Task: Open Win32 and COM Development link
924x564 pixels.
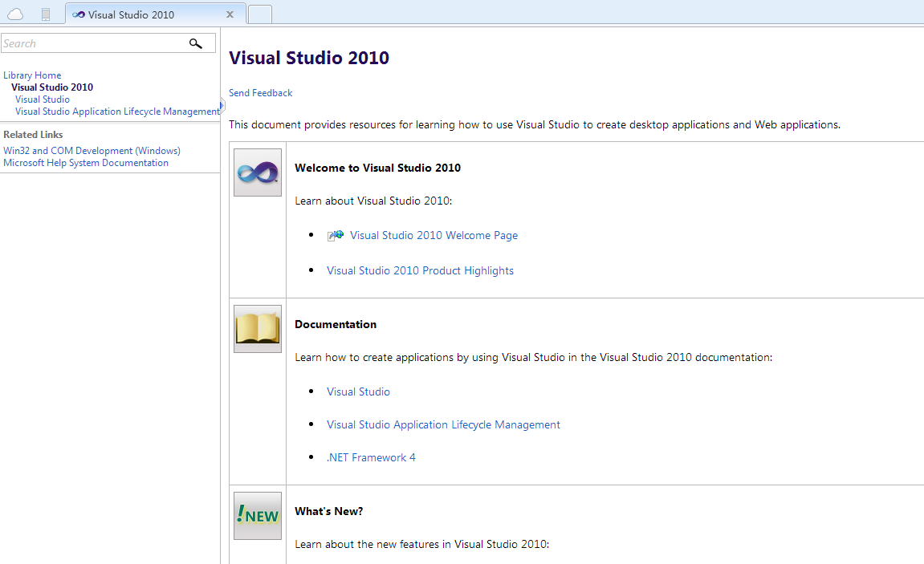Action: tap(92, 151)
